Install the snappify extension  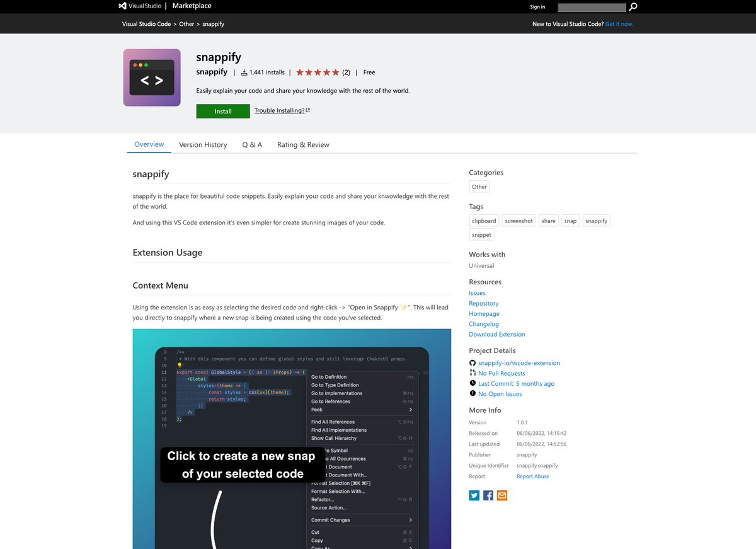[223, 111]
